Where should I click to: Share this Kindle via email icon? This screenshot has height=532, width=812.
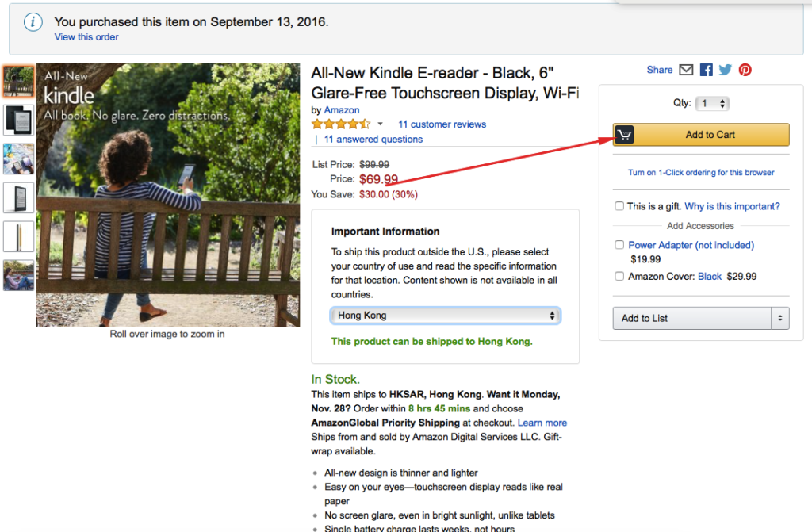point(686,70)
